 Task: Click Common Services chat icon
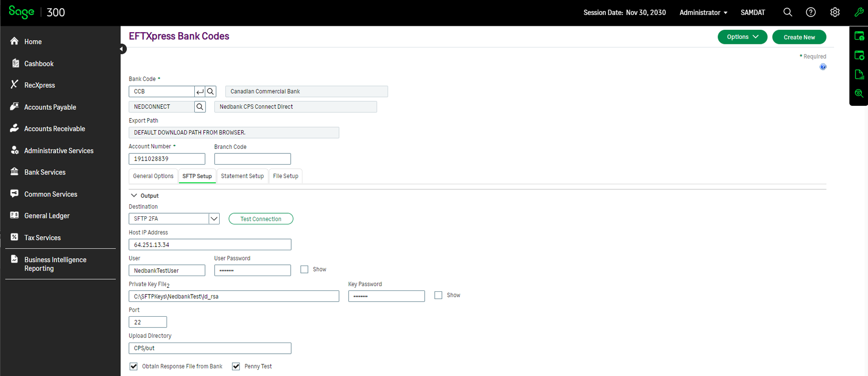click(14, 194)
